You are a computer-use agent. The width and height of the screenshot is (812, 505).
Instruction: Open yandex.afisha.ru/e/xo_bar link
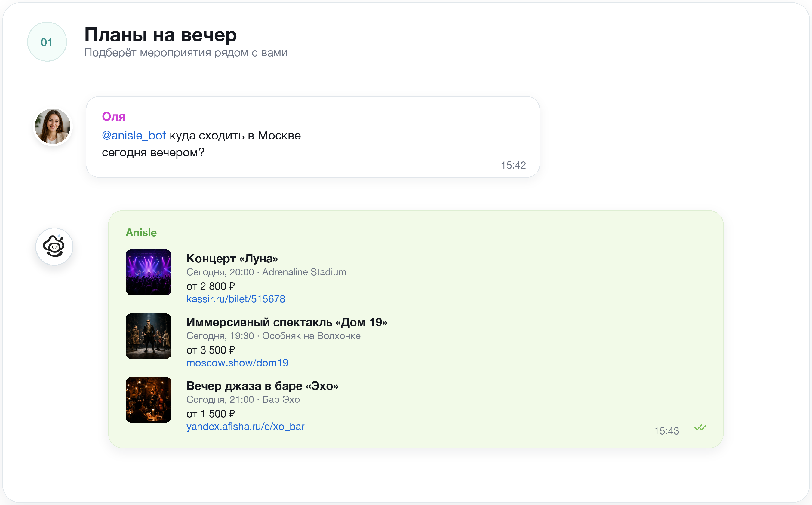click(245, 427)
